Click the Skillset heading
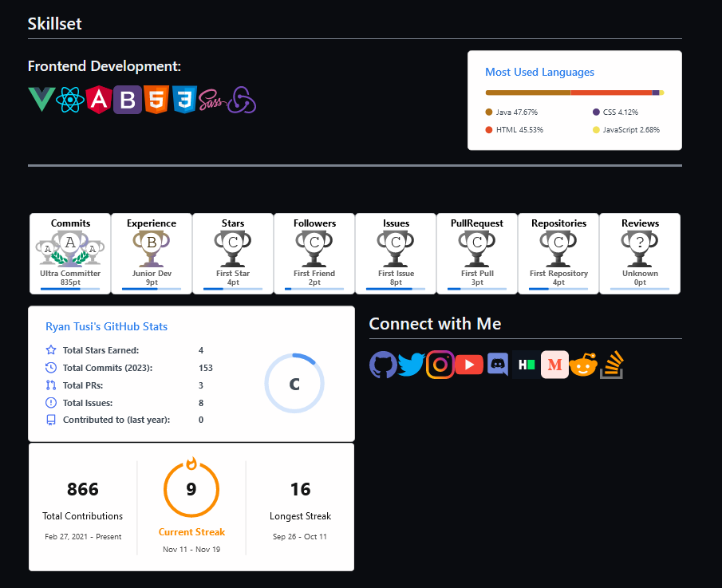Viewport: 722px width, 588px height. (55, 23)
